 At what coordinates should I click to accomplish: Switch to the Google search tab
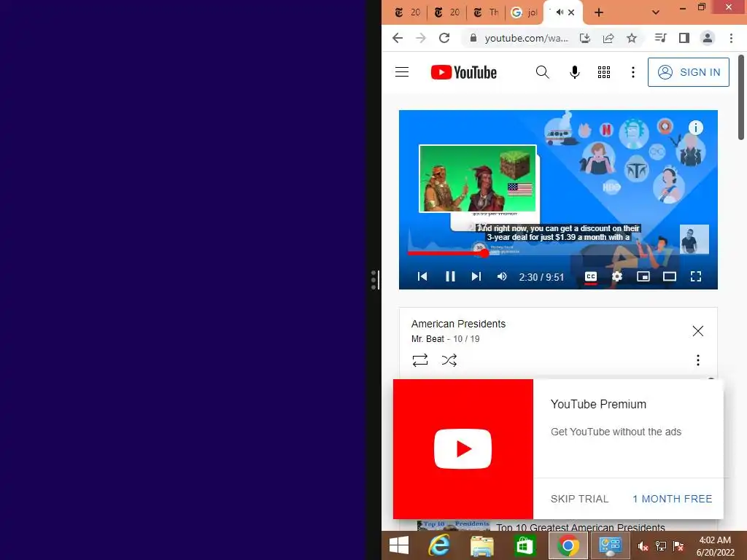coord(524,12)
